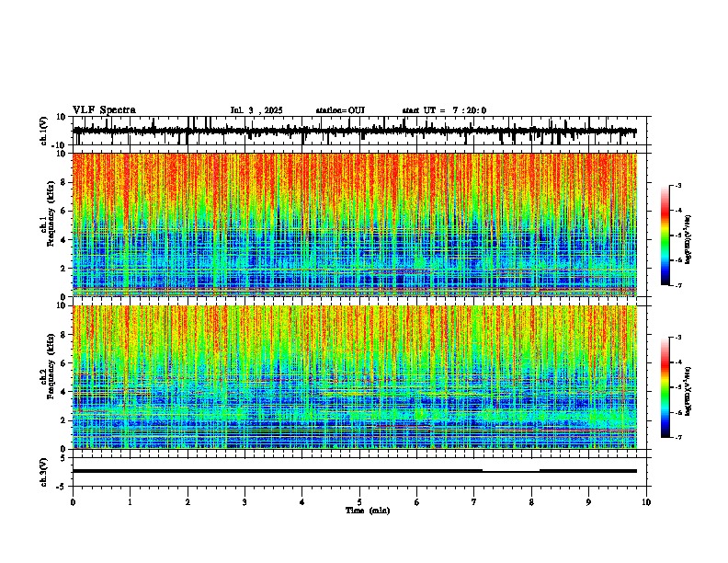Click the "2" kHz tick on ch.1 frequency axis

click(x=64, y=269)
